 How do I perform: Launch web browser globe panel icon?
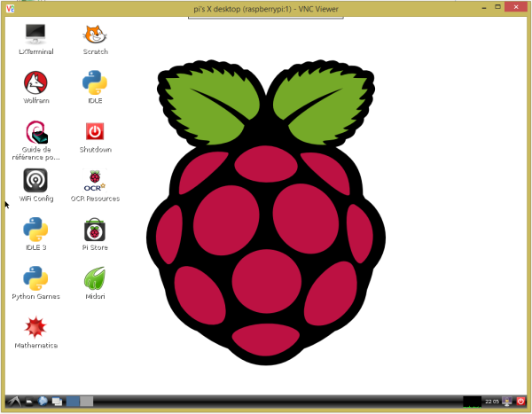[x=43, y=402]
